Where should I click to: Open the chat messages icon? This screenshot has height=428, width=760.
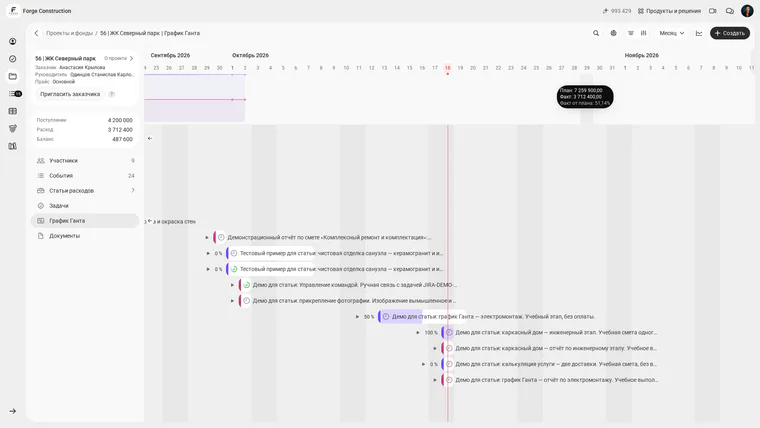pos(729,11)
